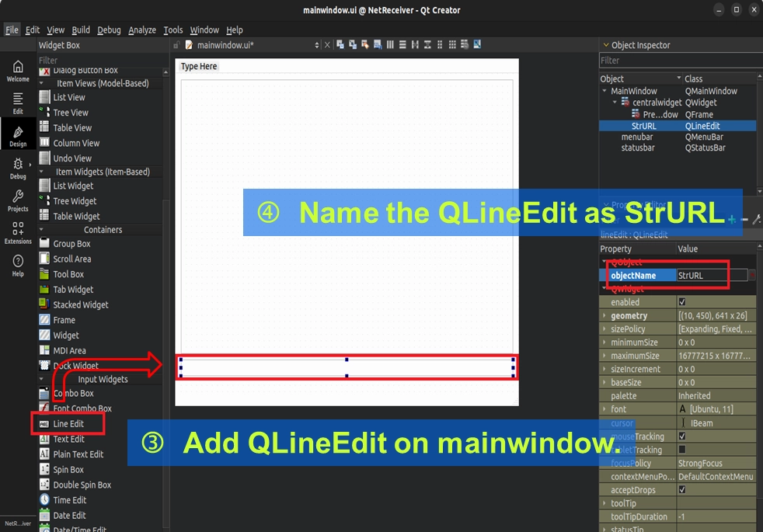Viewport: 763px width, 532px height.
Task: Expand the sizePolicy property
Action: [x=604, y=329]
